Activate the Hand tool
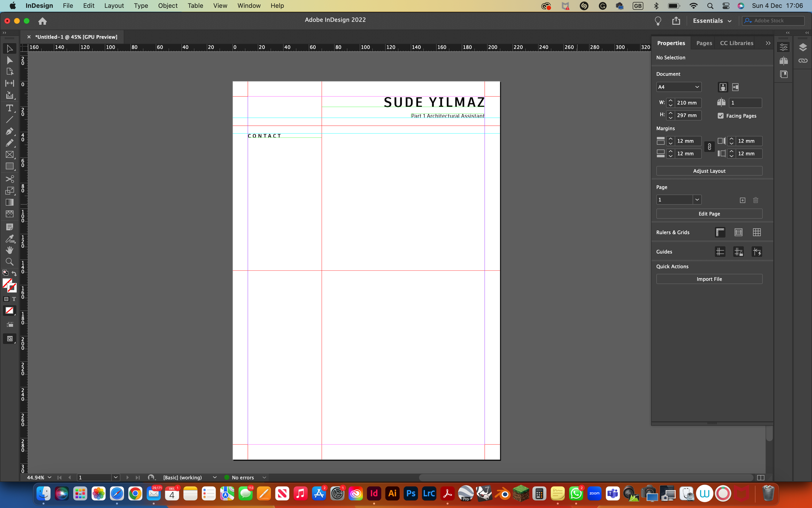Viewport: 812px width, 508px height. [9, 250]
